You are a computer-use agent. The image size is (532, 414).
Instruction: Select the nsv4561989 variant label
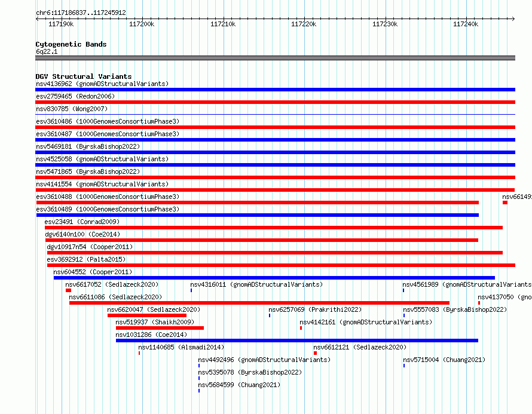467,284
